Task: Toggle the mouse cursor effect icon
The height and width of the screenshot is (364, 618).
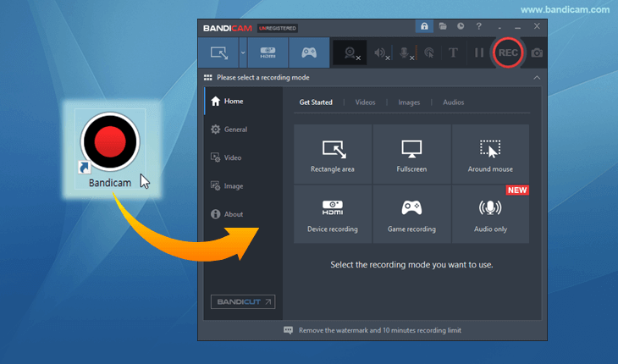Action: (429, 52)
